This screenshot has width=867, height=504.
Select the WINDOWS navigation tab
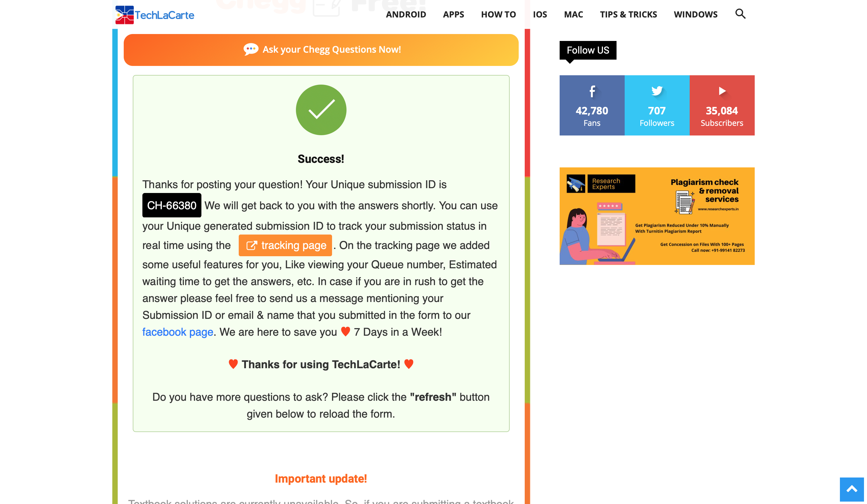[x=695, y=14]
